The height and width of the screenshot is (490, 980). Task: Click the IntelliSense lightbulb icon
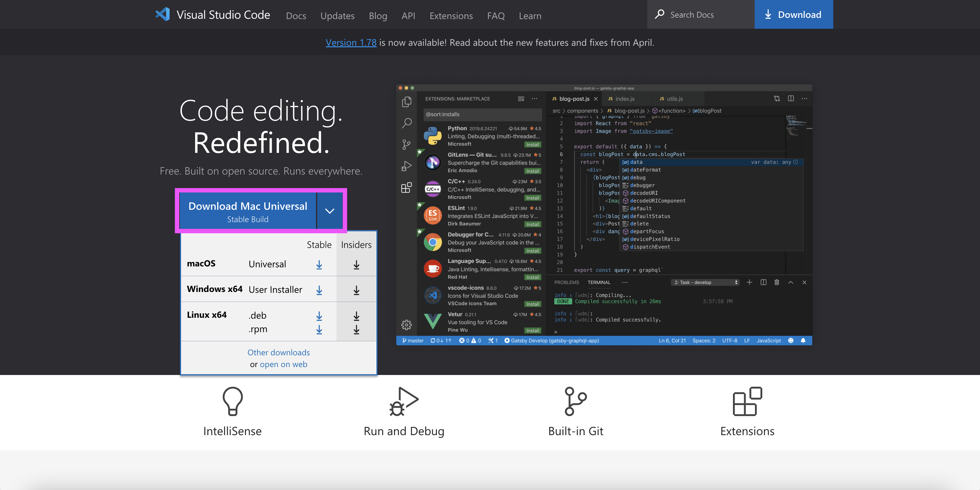tap(232, 401)
